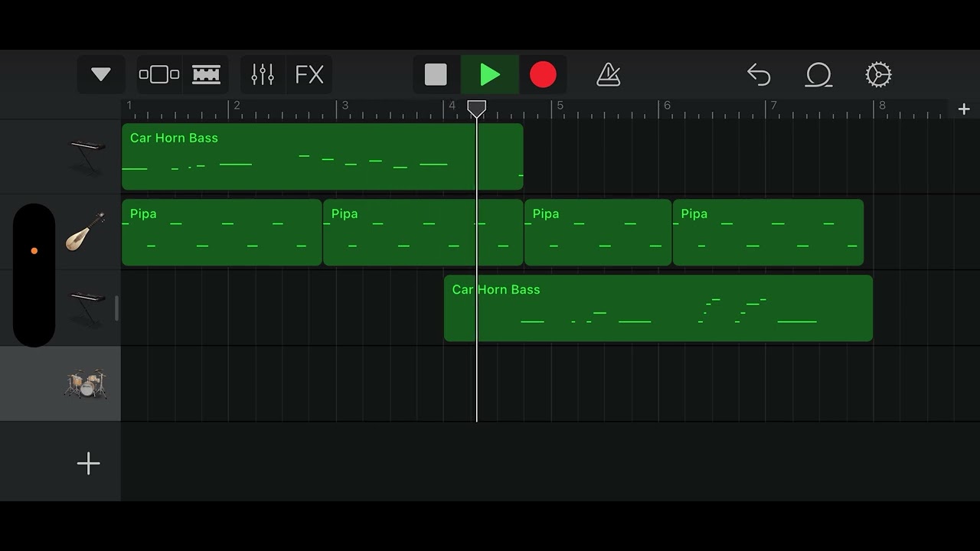Start recording with the red button

pos(543,74)
